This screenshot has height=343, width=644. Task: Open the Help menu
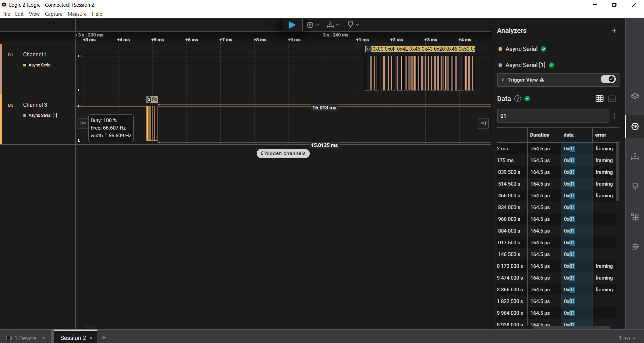click(97, 14)
